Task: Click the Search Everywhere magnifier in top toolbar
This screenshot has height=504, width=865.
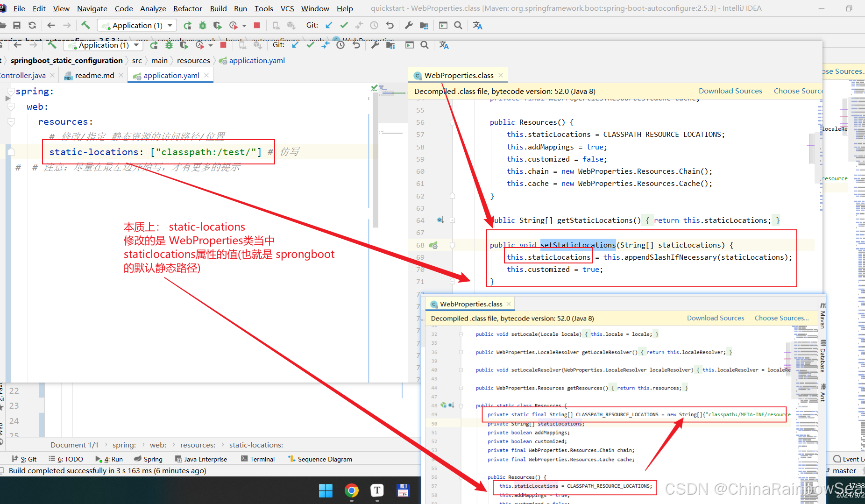Action: point(458,25)
